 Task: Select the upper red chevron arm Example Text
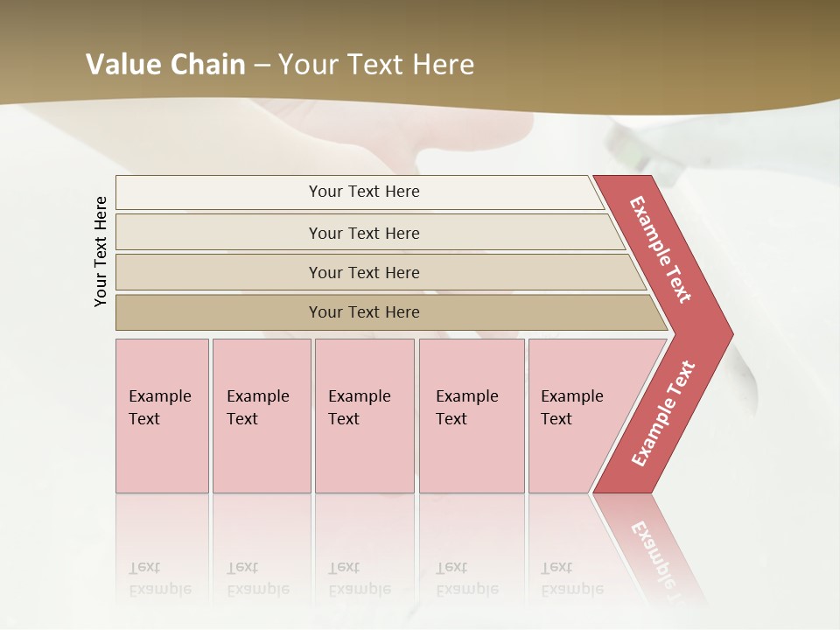pos(660,249)
